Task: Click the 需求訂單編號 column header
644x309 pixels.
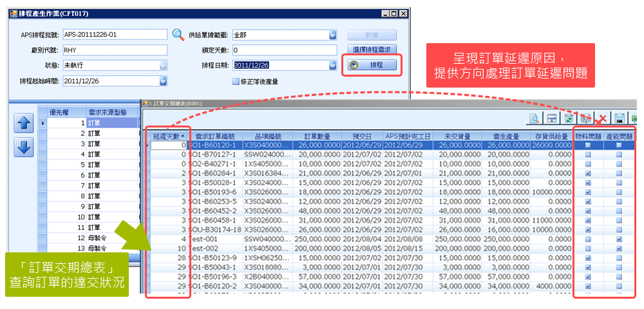Action: coord(215,136)
